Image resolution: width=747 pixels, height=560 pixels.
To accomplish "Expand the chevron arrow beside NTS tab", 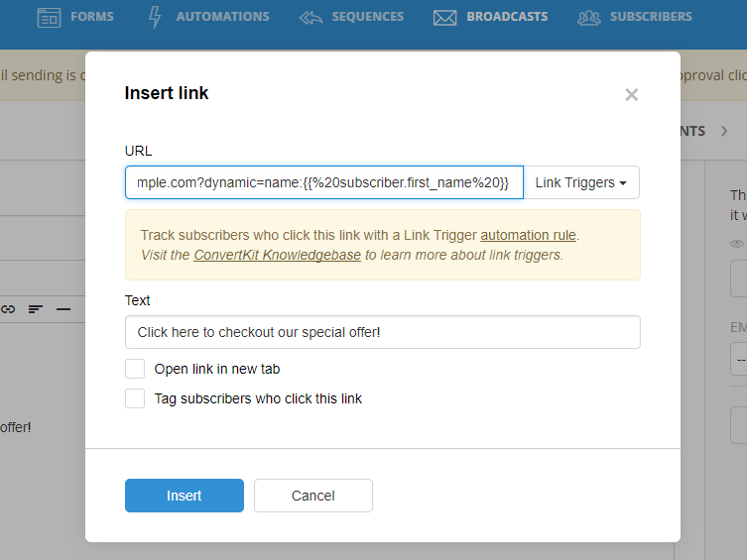I will (724, 131).
